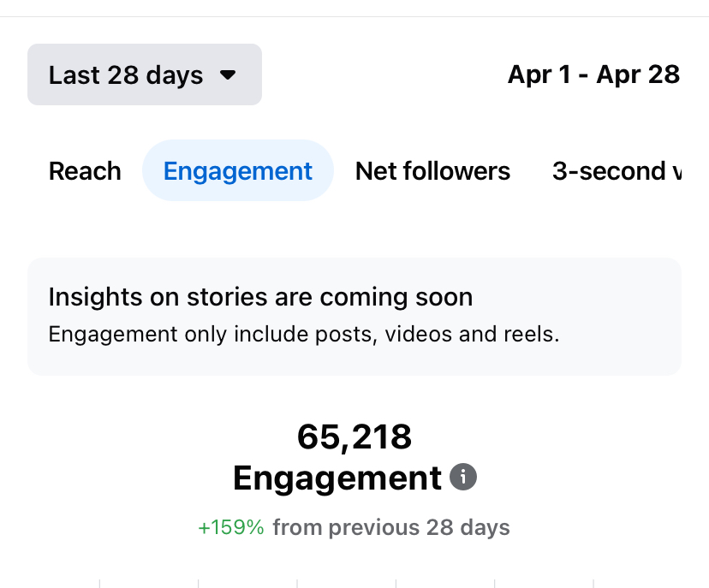Screen dimensions: 709x588
Task: Select the highlighted Engagement tab
Action: pos(238,171)
